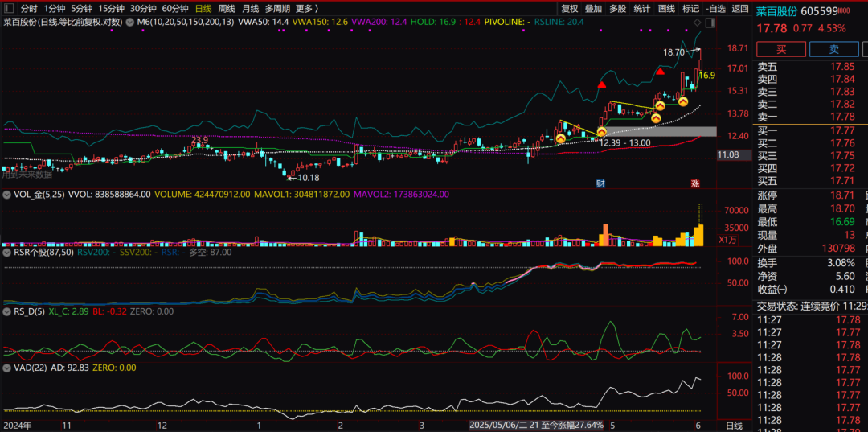This screenshot has width=868, height=432.
Task: Switch to 周线 weekly chart
Action: tap(227, 8)
